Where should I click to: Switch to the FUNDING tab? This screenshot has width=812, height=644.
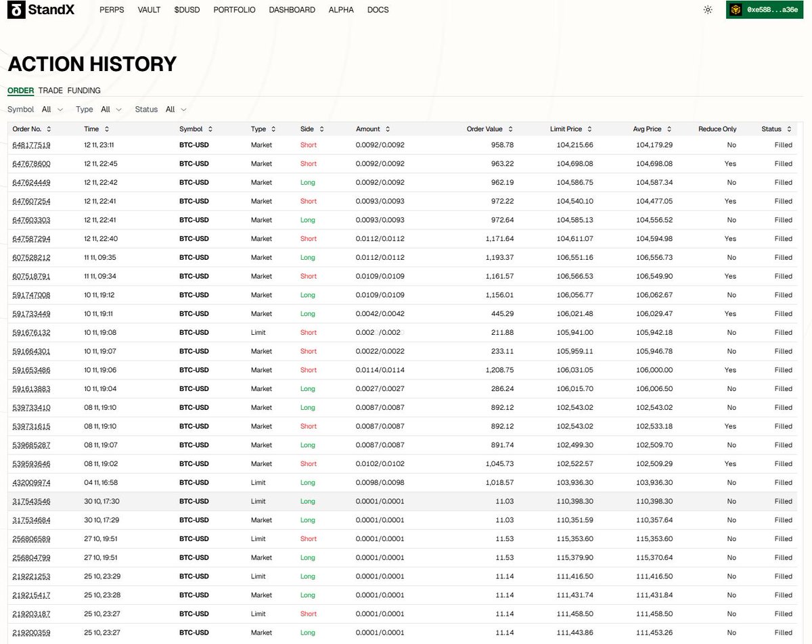tap(84, 91)
